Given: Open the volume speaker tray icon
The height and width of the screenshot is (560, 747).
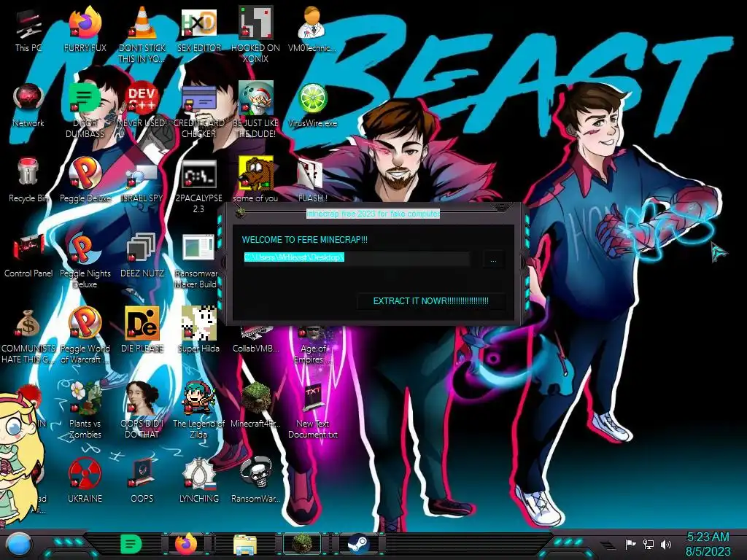Looking at the screenshot, I should click(666, 544).
